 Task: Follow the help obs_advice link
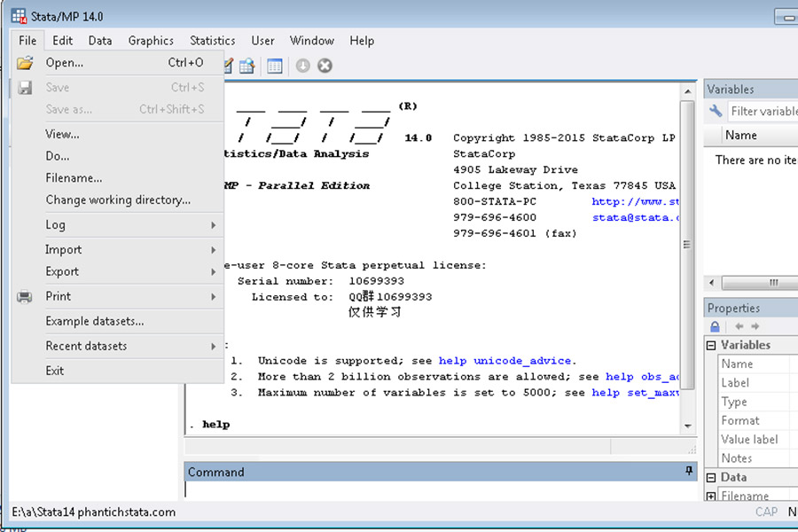[642, 377]
